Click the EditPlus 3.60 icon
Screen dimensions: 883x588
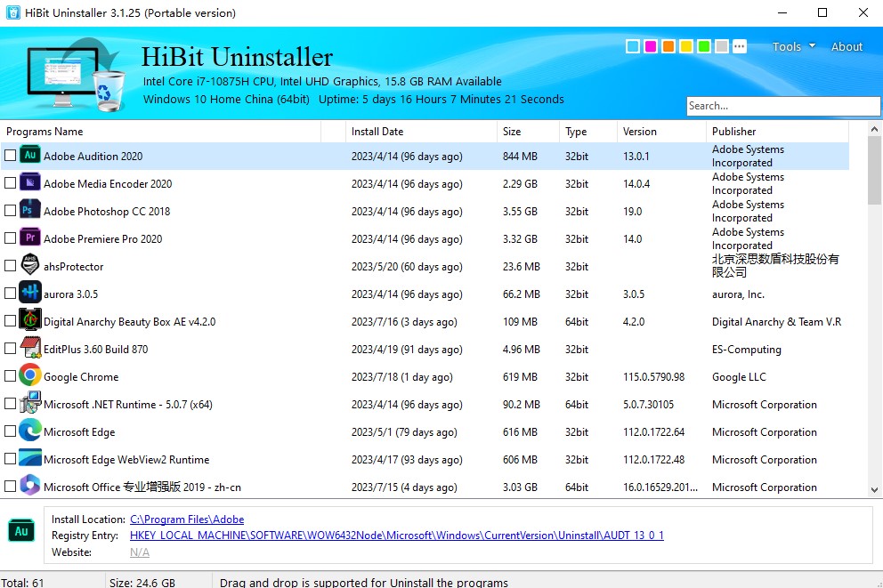tap(30, 349)
